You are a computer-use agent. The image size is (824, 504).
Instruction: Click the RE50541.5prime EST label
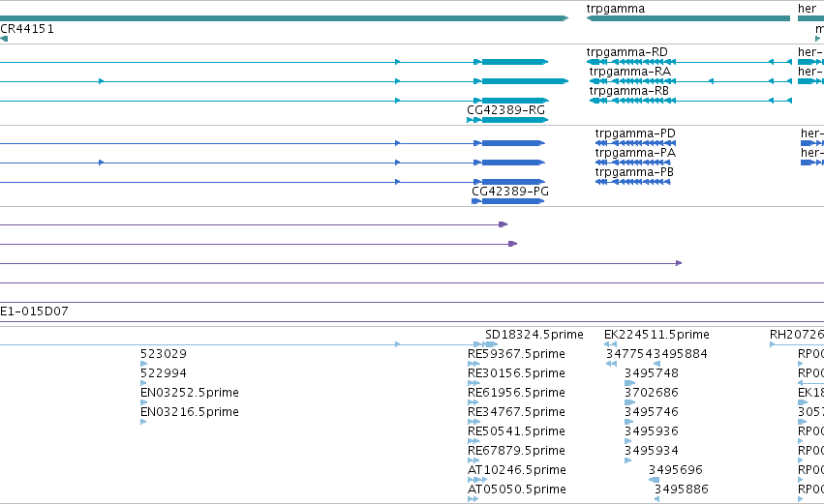pyautogui.click(x=516, y=431)
